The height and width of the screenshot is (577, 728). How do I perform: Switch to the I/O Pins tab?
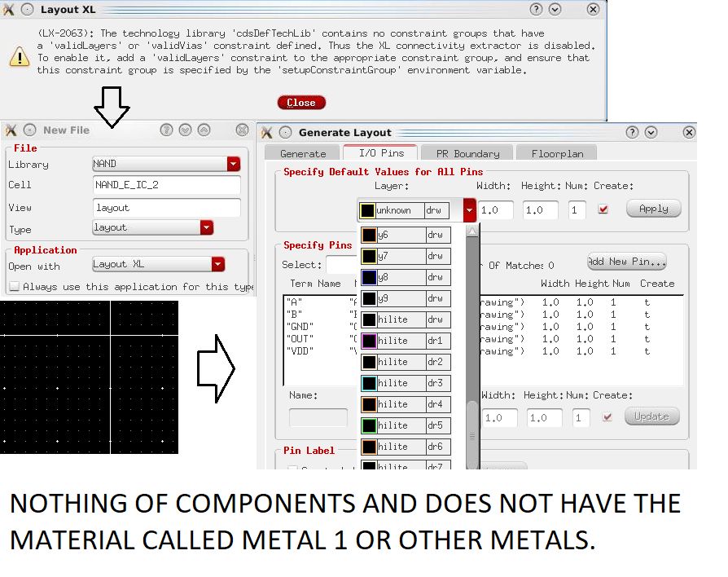tap(381, 153)
